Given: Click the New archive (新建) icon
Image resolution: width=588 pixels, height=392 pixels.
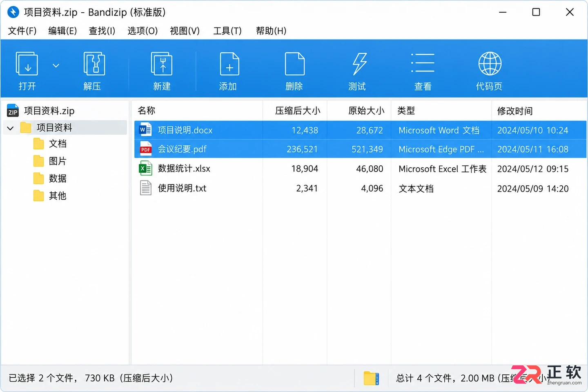Looking at the screenshot, I should [162, 64].
